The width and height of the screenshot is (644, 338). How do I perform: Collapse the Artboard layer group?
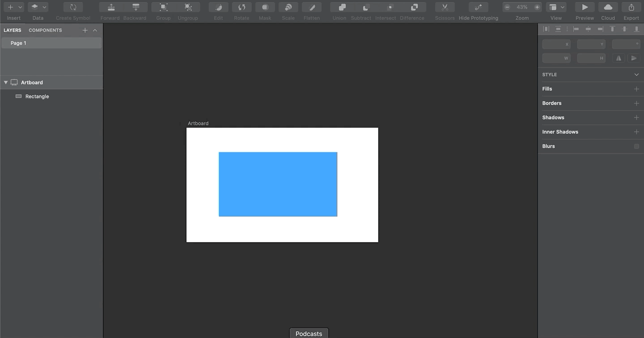pyautogui.click(x=6, y=82)
